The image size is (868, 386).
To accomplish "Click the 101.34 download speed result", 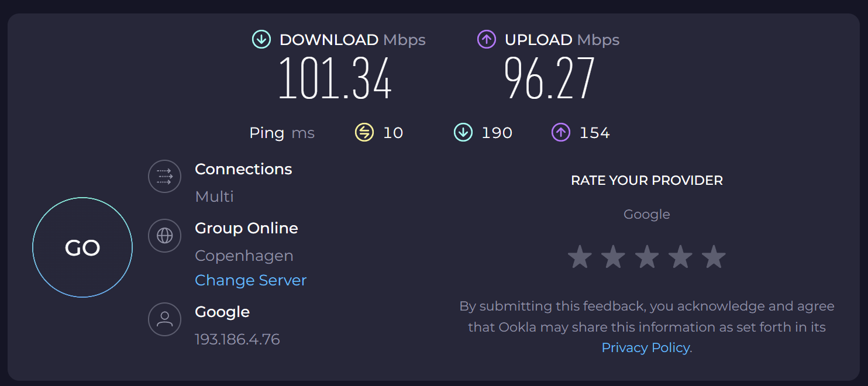I will click(335, 79).
